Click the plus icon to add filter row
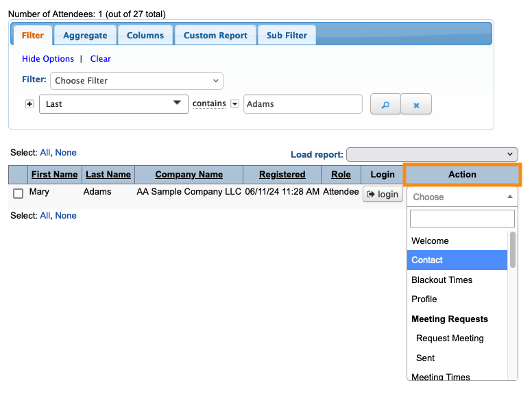This screenshot has width=532, height=394. (29, 104)
